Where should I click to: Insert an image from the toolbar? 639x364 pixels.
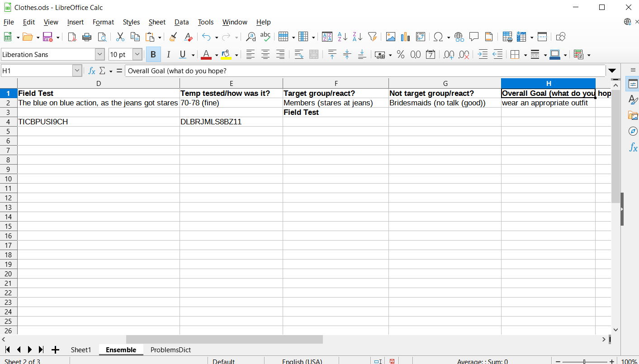(391, 37)
